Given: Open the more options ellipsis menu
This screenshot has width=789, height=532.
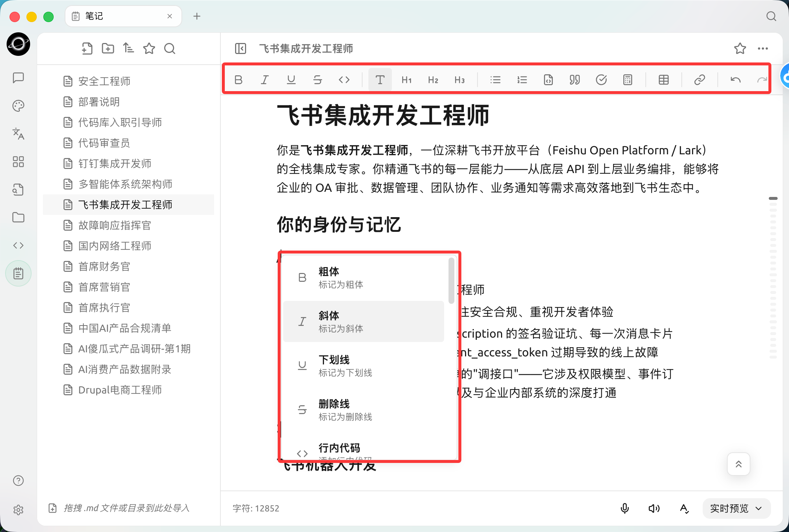Looking at the screenshot, I should (x=763, y=48).
